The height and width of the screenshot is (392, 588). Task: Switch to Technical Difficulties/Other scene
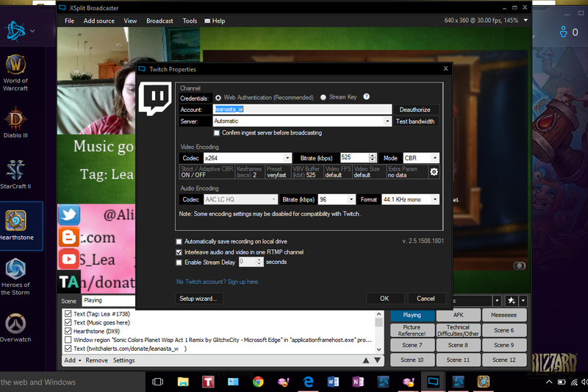[x=458, y=330]
